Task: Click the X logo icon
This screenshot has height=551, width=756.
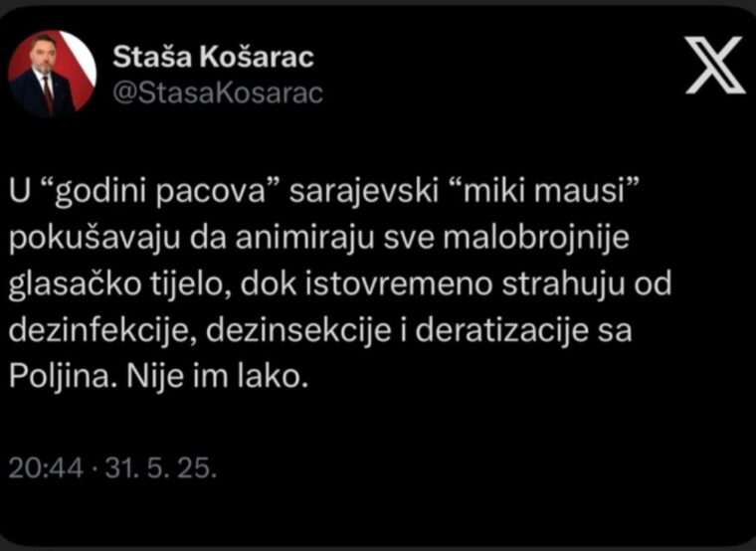Action: (x=715, y=65)
